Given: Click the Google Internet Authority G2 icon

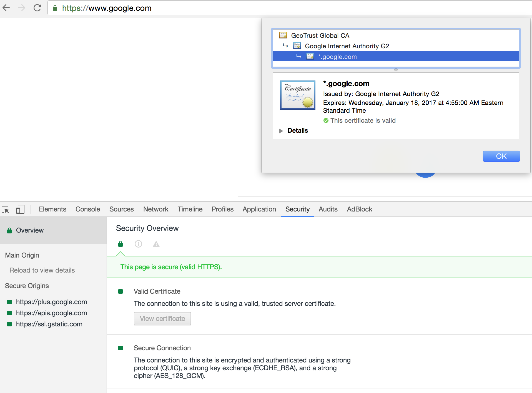Looking at the screenshot, I should coord(297,46).
